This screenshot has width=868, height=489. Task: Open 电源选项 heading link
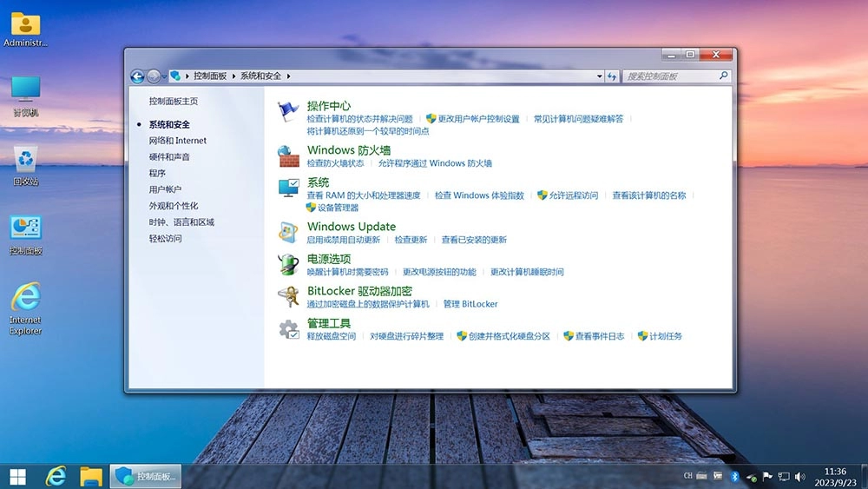[x=329, y=259]
